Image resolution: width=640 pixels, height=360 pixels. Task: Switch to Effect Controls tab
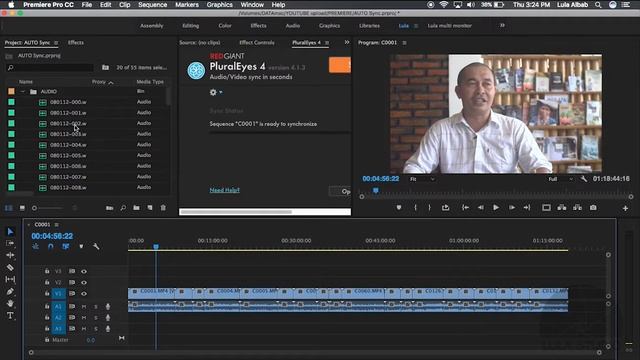[x=257, y=42]
